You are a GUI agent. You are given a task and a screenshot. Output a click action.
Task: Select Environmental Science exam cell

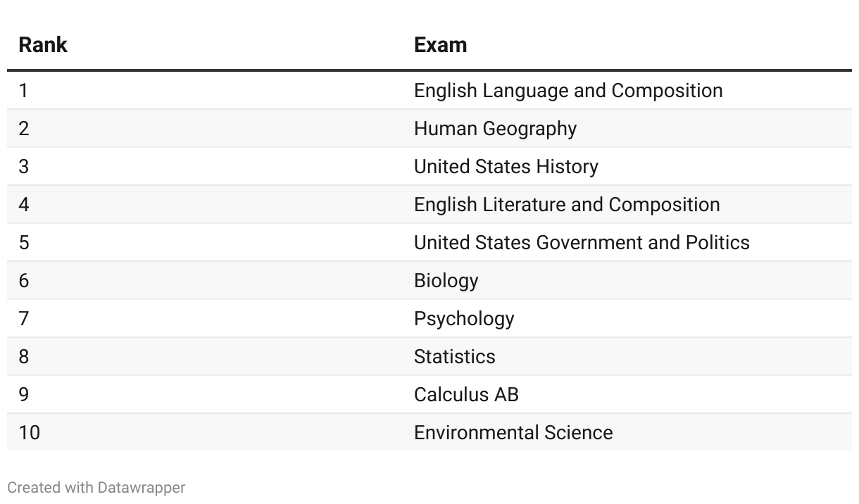click(x=513, y=432)
